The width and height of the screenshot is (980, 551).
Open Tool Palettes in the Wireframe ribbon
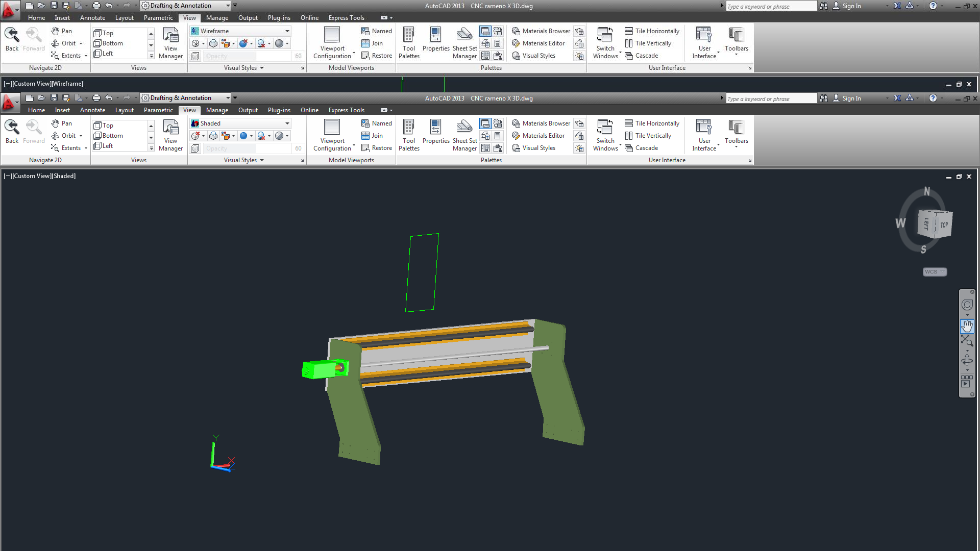click(x=409, y=43)
